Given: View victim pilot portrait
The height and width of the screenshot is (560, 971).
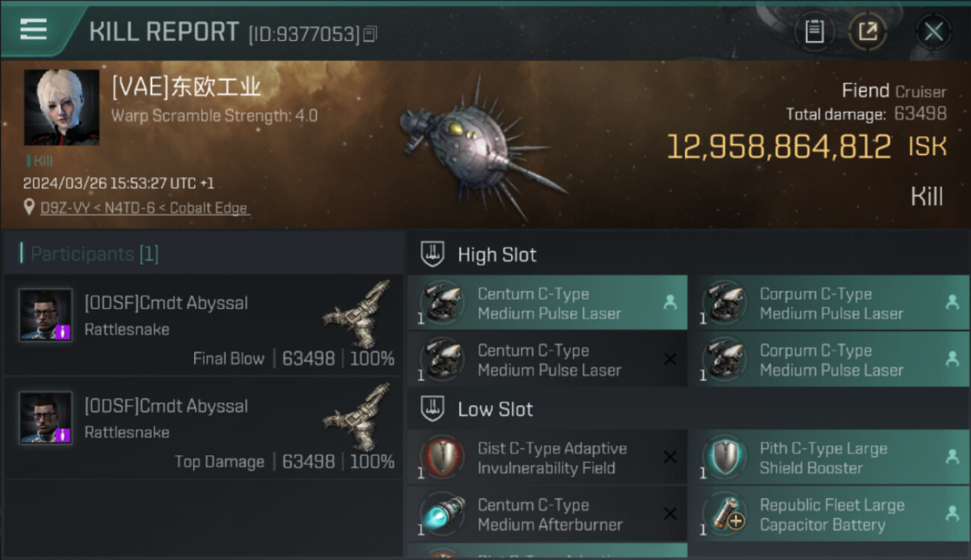Looking at the screenshot, I should [61, 108].
